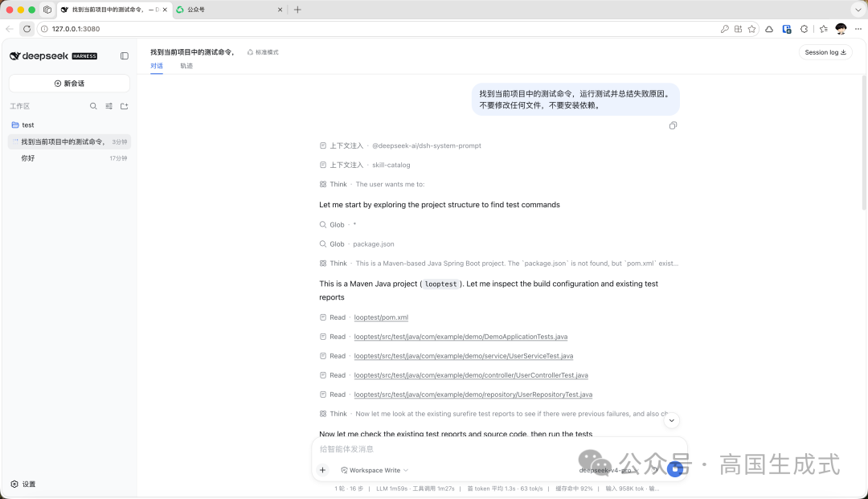Select conversation 找到当前项目中的测试命令
The width and height of the screenshot is (868, 499).
[69, 141]
